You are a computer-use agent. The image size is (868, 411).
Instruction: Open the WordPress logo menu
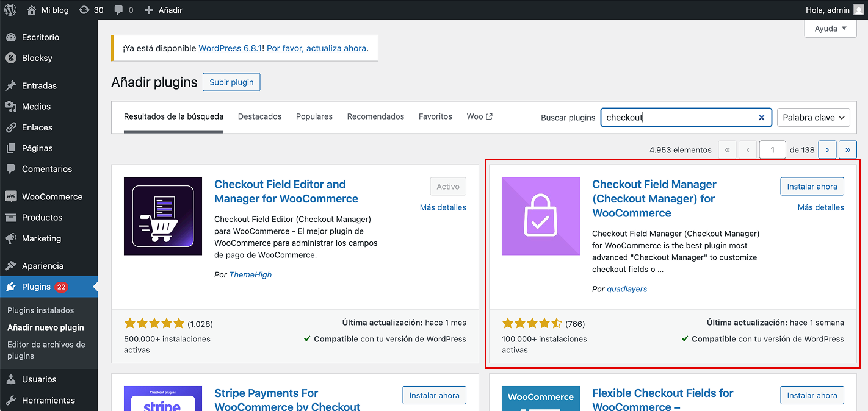click(10, 10)
